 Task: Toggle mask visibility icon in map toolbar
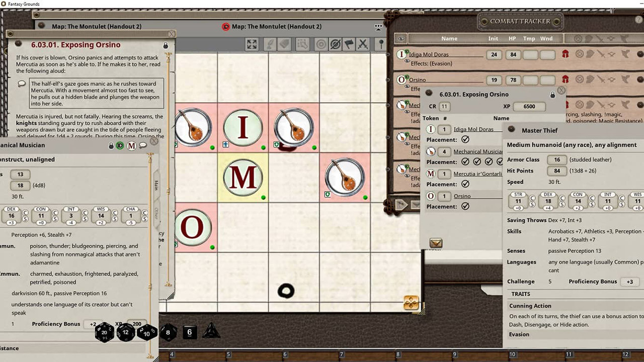pos(335,44)
